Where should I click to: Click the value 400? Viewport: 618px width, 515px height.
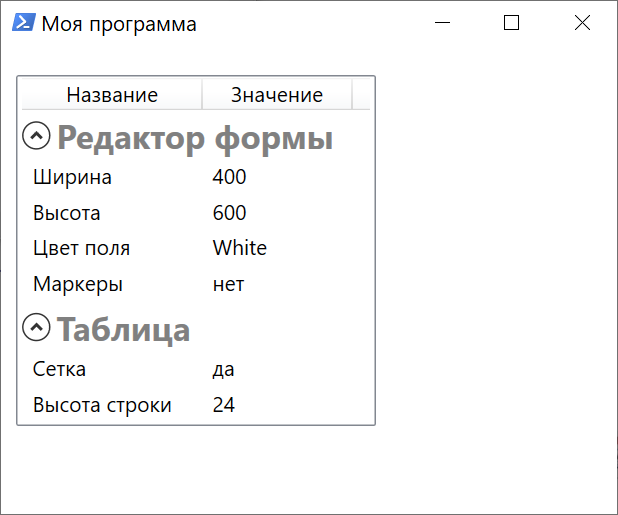229,177
